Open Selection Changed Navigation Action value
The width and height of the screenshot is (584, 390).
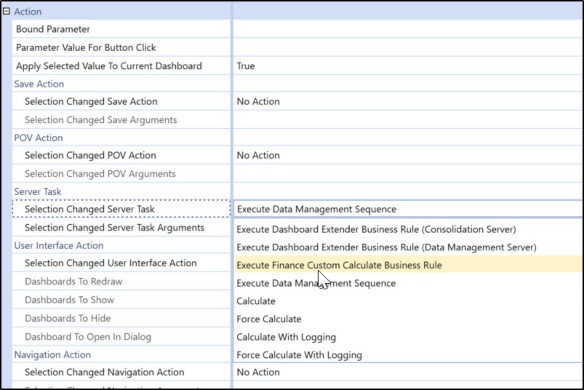click(408, 372)
